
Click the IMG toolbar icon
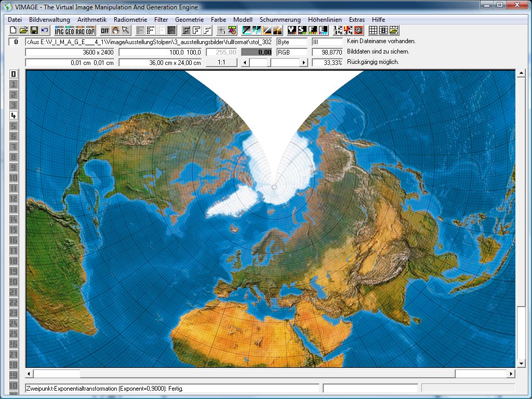pyautogui.click(x=59, y=30)
